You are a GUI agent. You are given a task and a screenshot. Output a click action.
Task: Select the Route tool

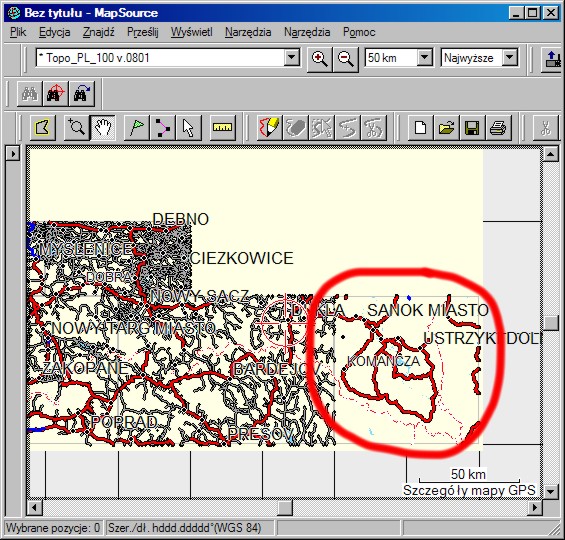(163, 127)
